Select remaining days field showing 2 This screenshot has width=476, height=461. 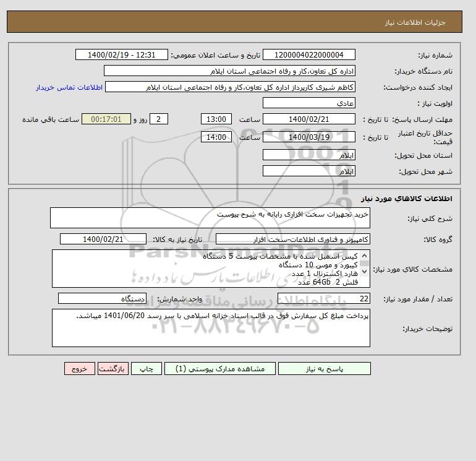coord(159,119)
